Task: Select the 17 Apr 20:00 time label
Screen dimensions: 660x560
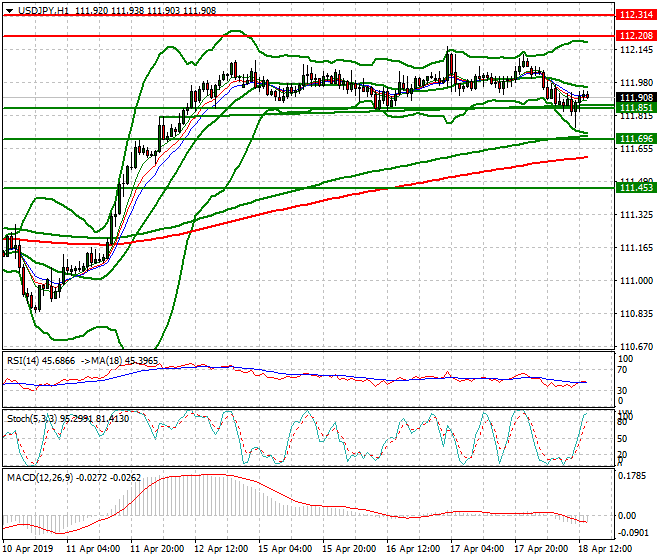Action: (x=541, y=549)
